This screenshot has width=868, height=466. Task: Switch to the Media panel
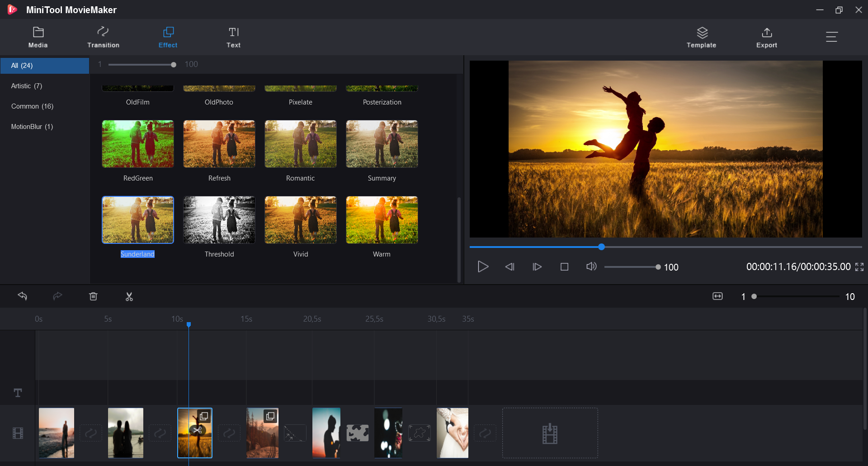click(38, 37)
